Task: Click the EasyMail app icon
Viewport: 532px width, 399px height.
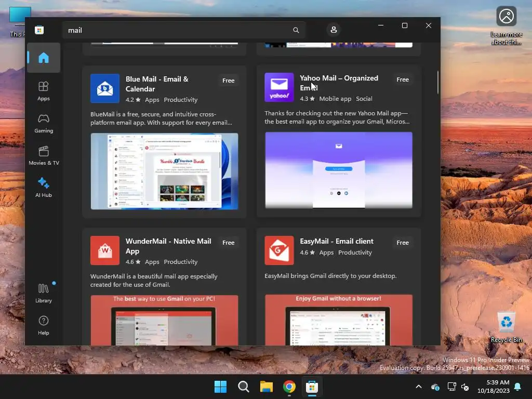Action: (x=279, y=250)
